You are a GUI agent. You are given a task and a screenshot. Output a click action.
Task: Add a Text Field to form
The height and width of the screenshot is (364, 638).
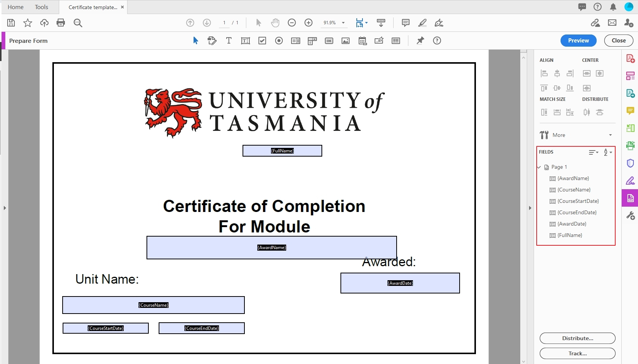click(246, 41)
